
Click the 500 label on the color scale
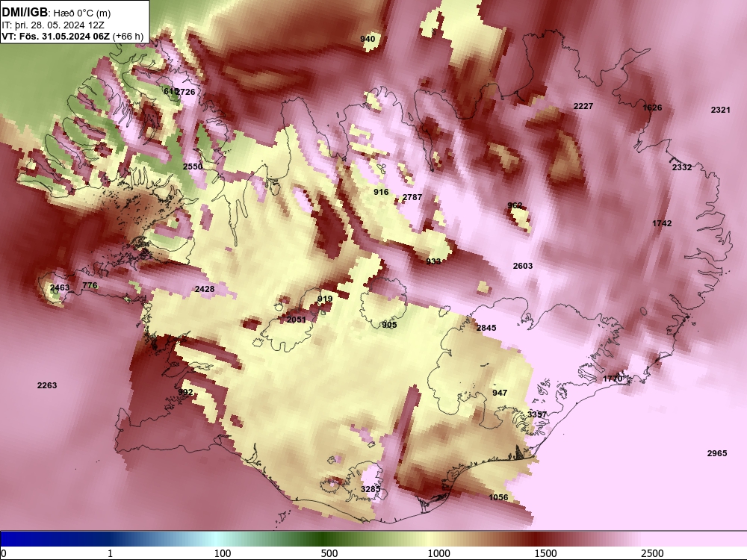[x=329, y=553]
